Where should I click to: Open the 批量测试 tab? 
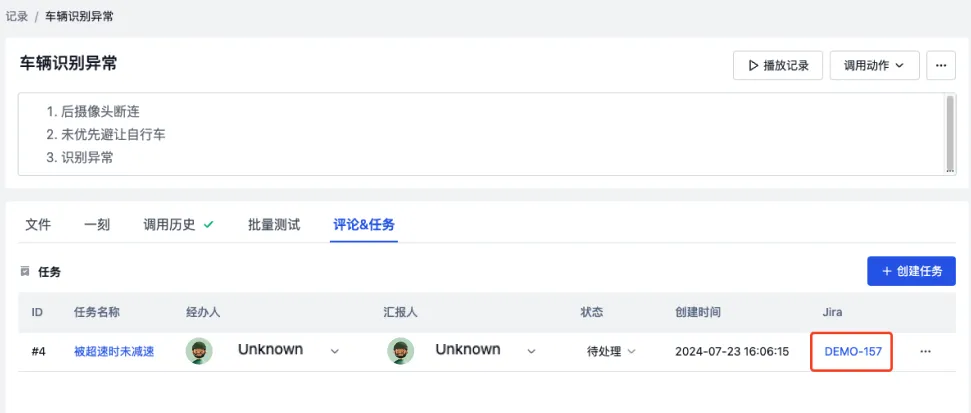coord(274,225)
